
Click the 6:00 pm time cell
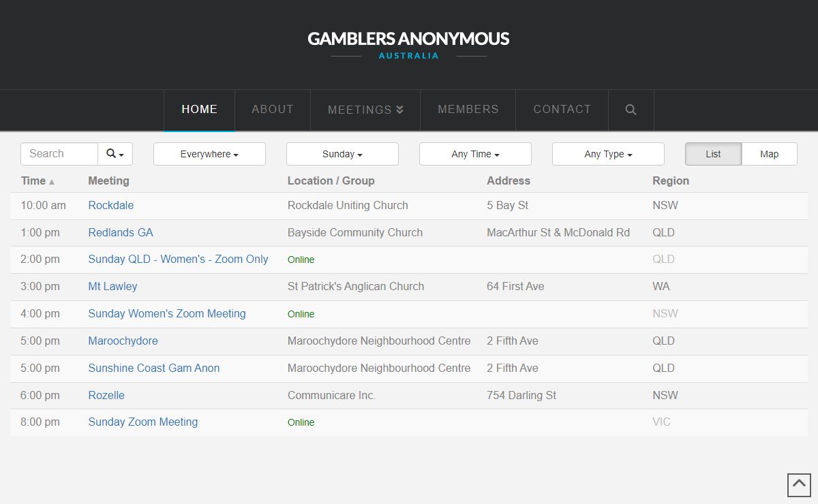(40, 395)
